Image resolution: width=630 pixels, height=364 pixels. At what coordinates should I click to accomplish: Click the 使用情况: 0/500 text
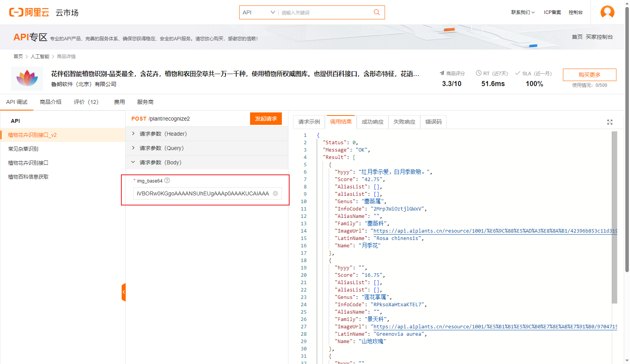(x=590, y=85)
